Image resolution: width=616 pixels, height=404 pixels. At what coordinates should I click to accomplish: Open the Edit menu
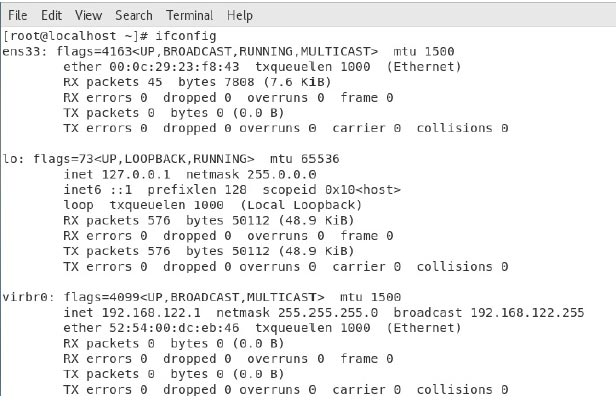click(51, 15)
